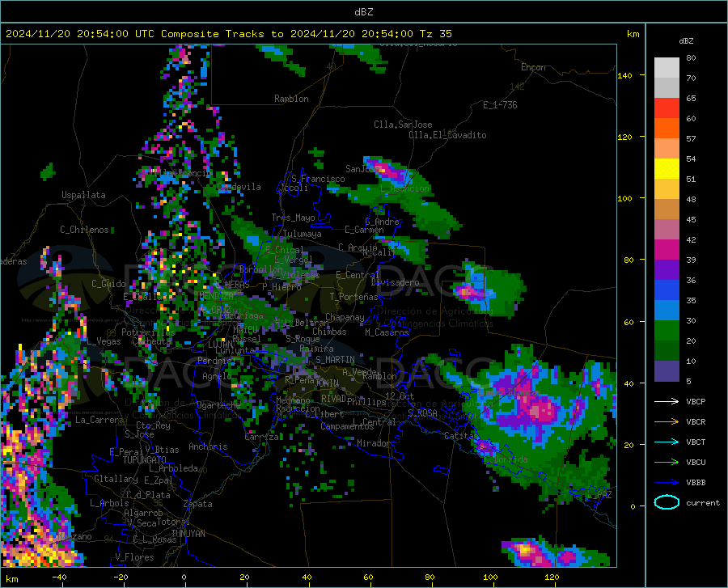
Task: Click the 'C_Guido' map label
Action: point(108,284)
